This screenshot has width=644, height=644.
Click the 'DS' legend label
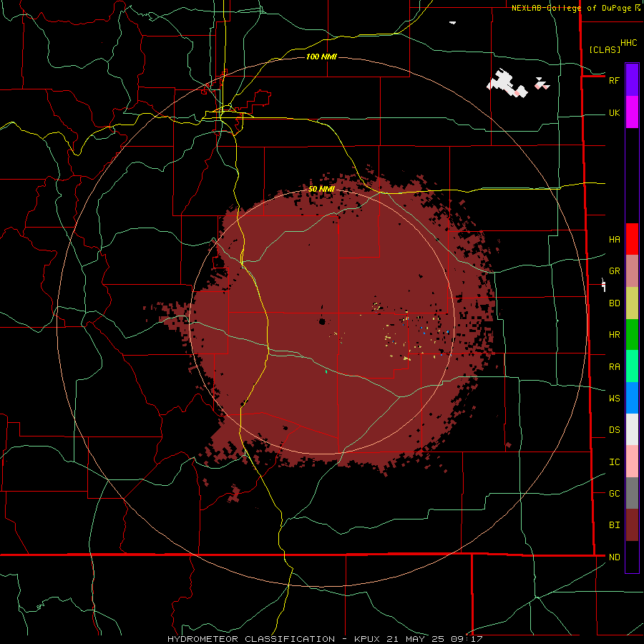[614, 430]
